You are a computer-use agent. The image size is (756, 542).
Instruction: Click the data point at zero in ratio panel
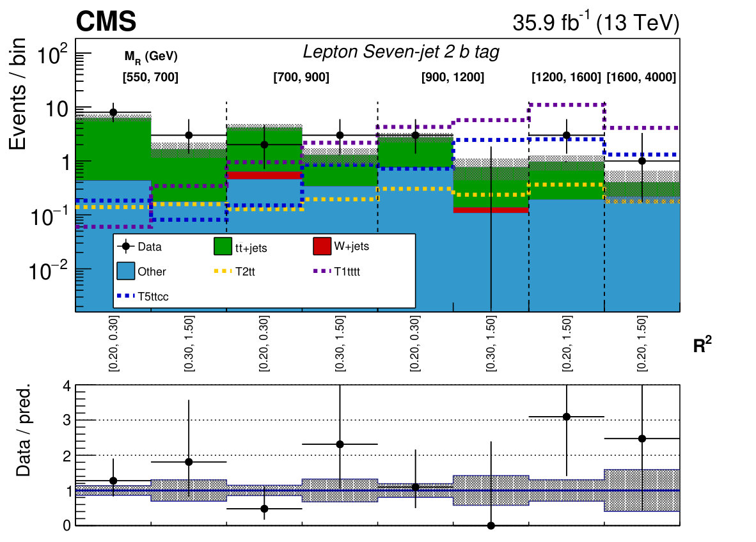(491, 525)
